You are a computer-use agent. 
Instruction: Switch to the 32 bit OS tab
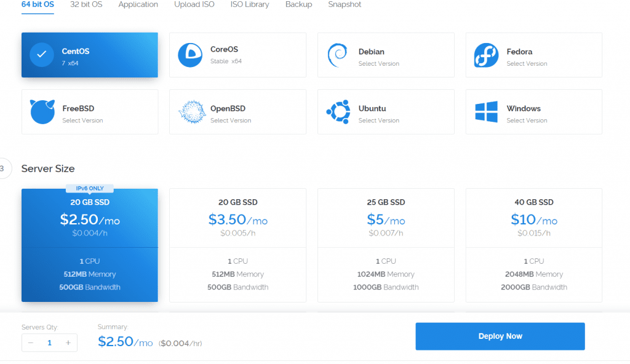click(86, 4)
